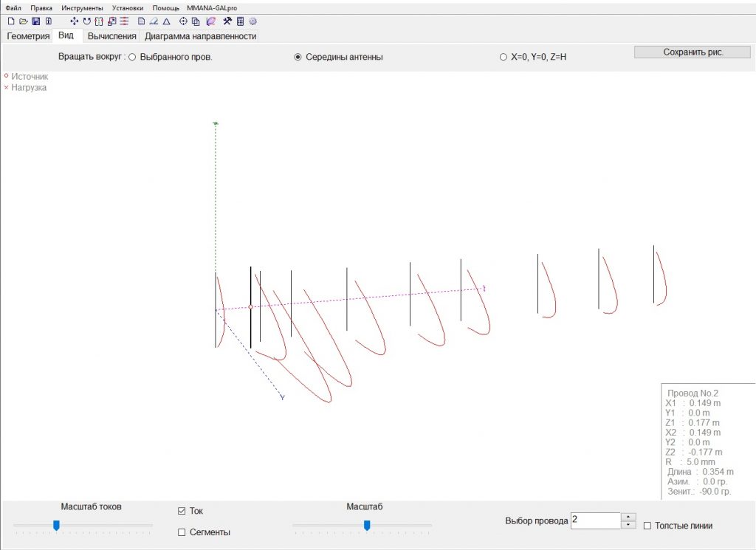Open the calculator toolbar icon
Screen dimensions: 756x550
pyautogui.click(x=240, y=21)
